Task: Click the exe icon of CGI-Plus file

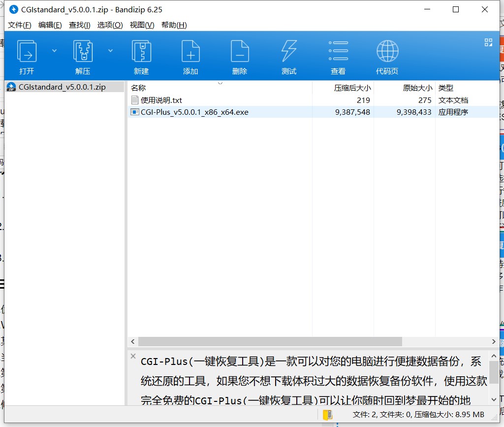Action: [134, 112]
